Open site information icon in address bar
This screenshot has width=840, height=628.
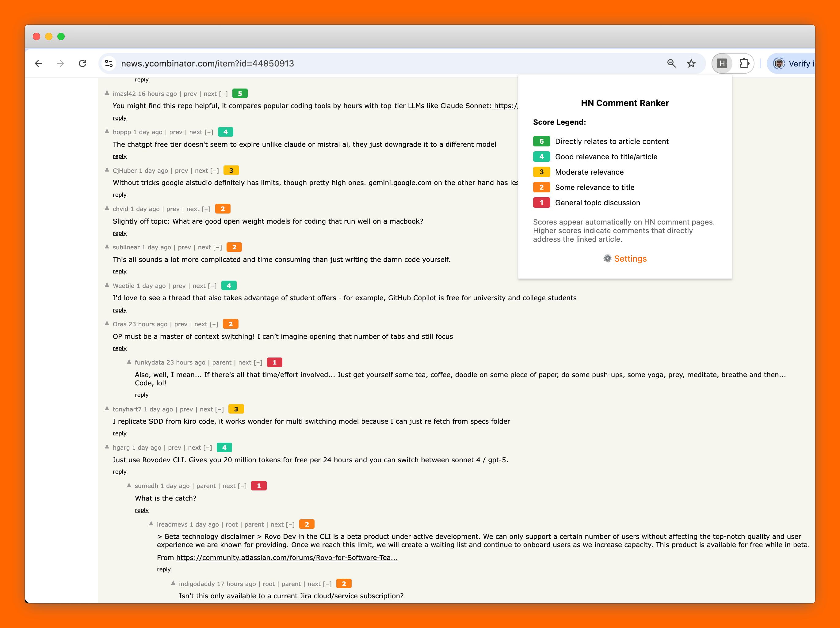[109, 63]
